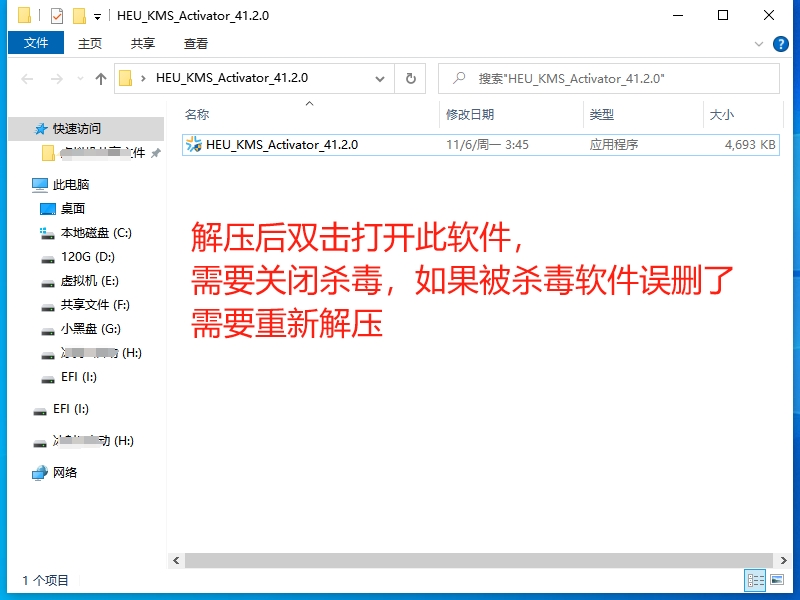Click the help question mark icon
Image resolution: width=800 pixels, height=600 pixels.
pos(780,44)
